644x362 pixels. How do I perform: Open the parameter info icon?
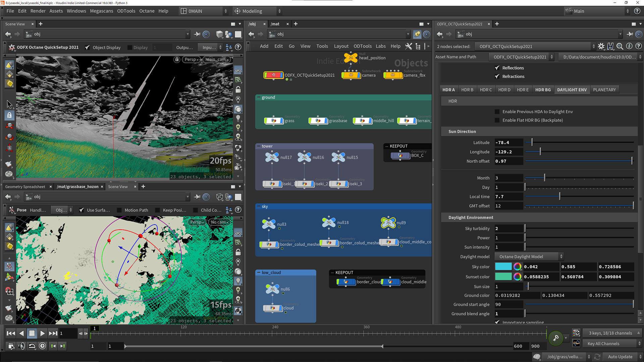(x=629, y=47)
